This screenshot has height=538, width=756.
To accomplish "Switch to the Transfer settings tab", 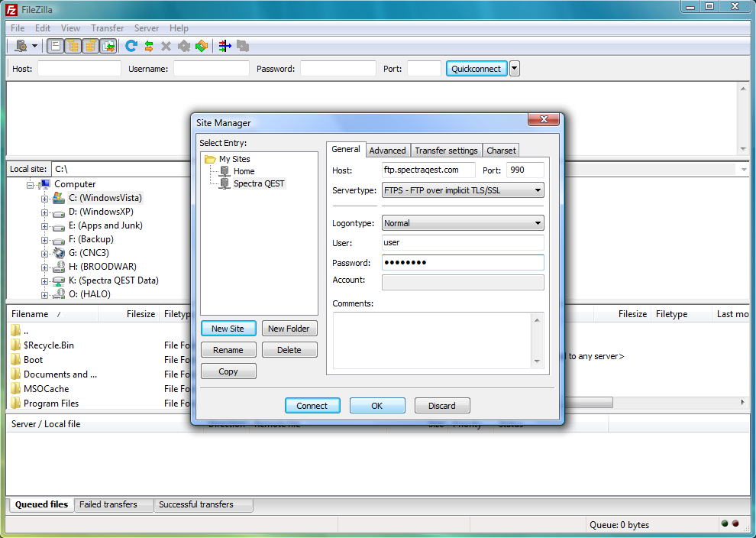I will (x=446, y=151).
